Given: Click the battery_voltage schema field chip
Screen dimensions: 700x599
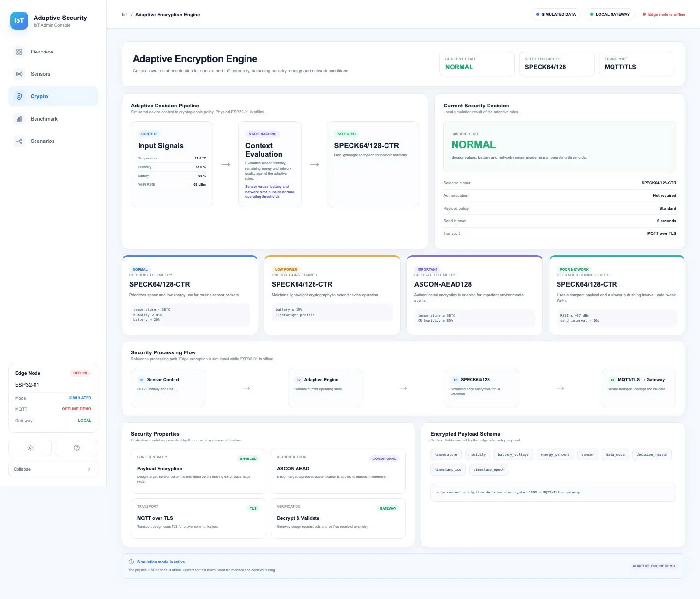Looking at the screenshot, I should 513,455.
